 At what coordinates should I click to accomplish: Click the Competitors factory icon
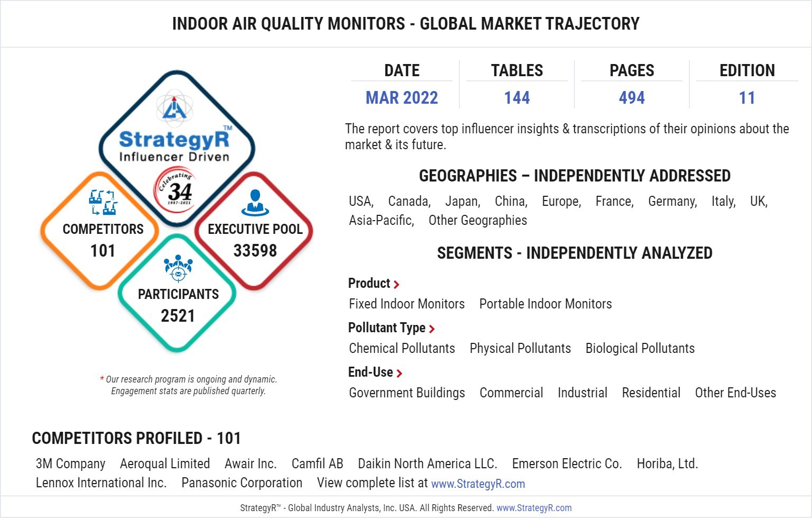[103, 202]
